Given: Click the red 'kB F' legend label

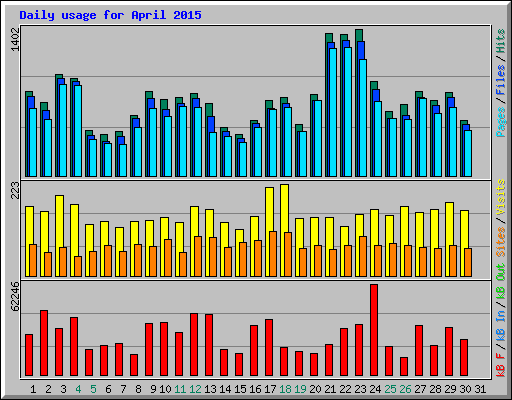Looking at the screenshot, I should [x=501, y=365].
